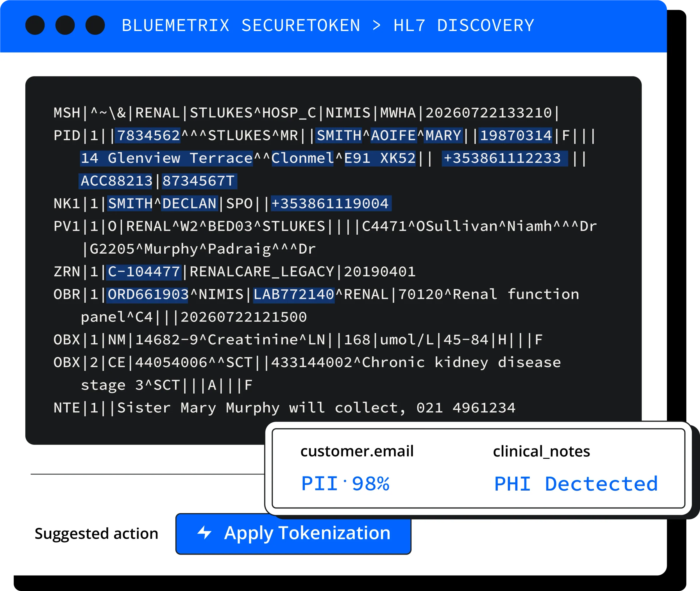Click highlighted phone +353861119004
This screenshot has width=700, height=591.
pos(331,204)
